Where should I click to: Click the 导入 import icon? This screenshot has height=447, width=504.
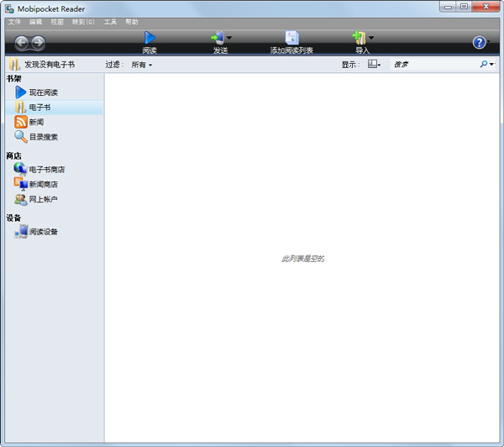tap(360, 38)
